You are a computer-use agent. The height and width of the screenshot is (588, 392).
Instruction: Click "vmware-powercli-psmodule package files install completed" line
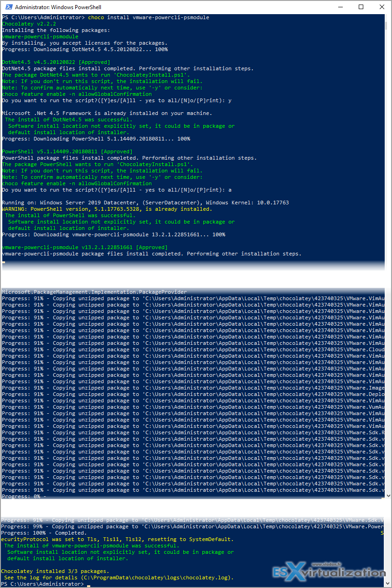[152, 254]
